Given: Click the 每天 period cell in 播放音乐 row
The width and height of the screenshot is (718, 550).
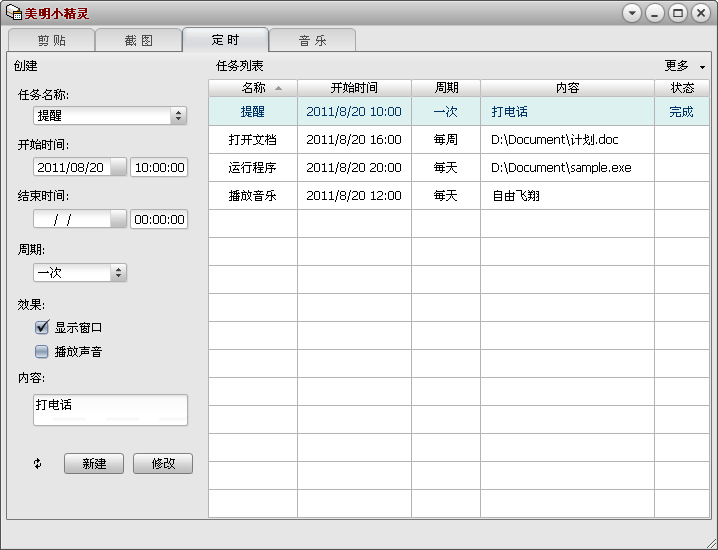Looking at the screenshot, I should 446,196.
